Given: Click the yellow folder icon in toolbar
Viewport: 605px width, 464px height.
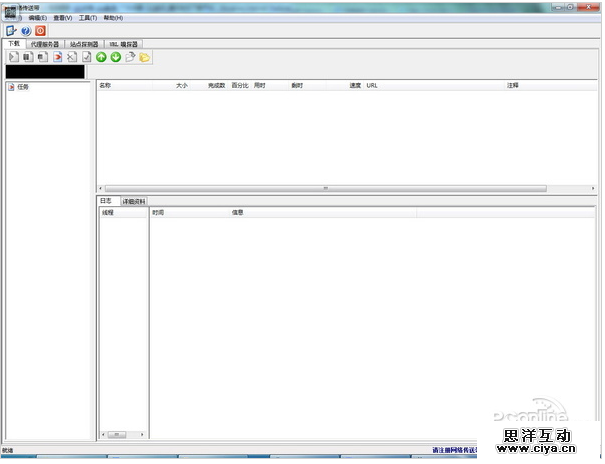Looking at the screenshot, I should click(x=145, y=57).
